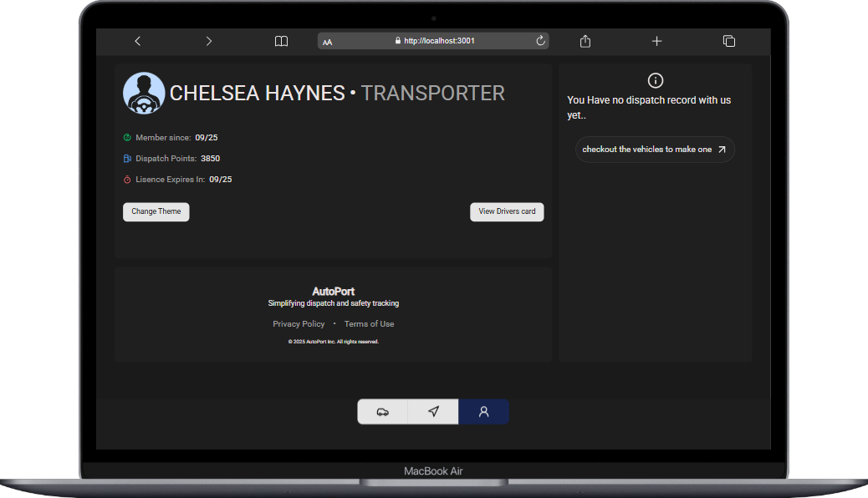Select the profile person icon in bottom navigation

pos(483,411)
